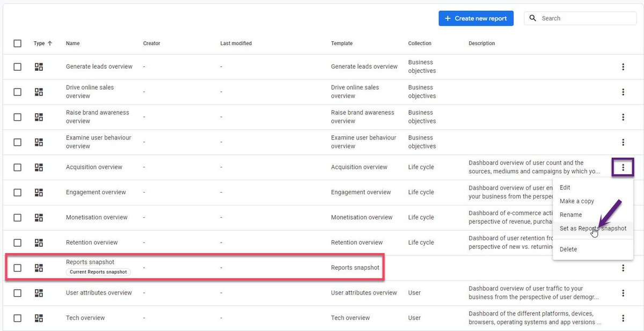
Task: Open more options for User attributes overview
Action: [623, 293]
